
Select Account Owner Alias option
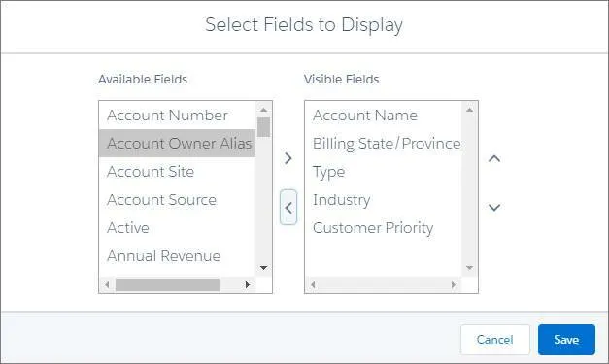(x=178, y=144)
